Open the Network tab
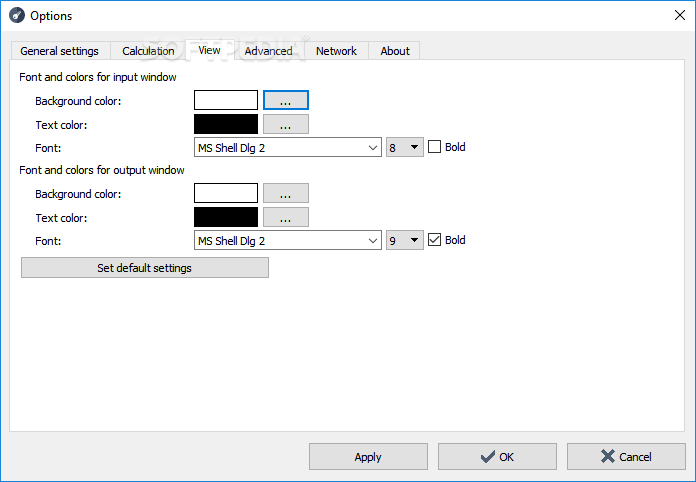Screen dimensions: 696x482 [x=336, y=51]
